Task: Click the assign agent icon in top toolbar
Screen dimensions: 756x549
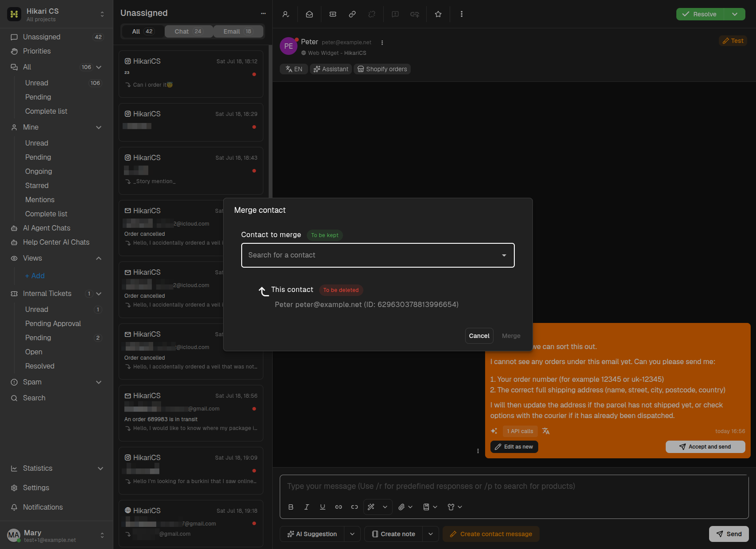Action: [286, 14]
